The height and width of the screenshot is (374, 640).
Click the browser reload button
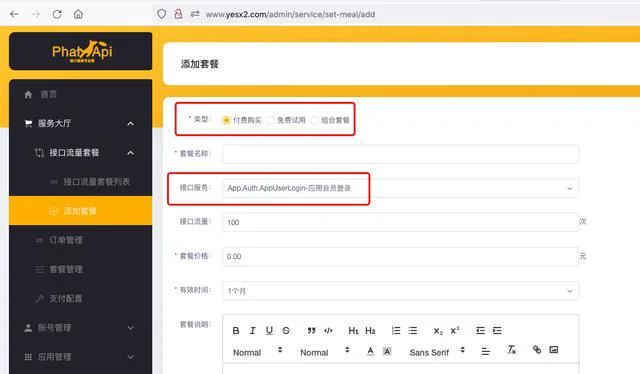pyautogui.click(x=57, y=14)
